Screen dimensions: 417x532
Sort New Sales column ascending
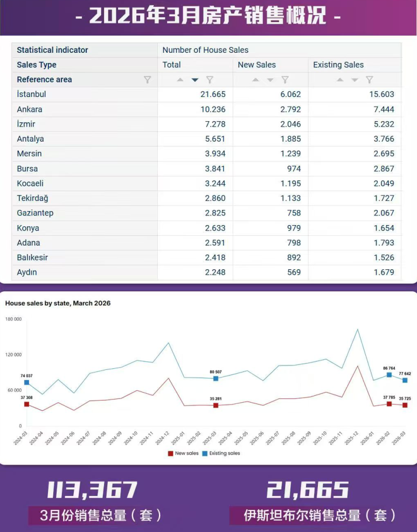[256, 80]
